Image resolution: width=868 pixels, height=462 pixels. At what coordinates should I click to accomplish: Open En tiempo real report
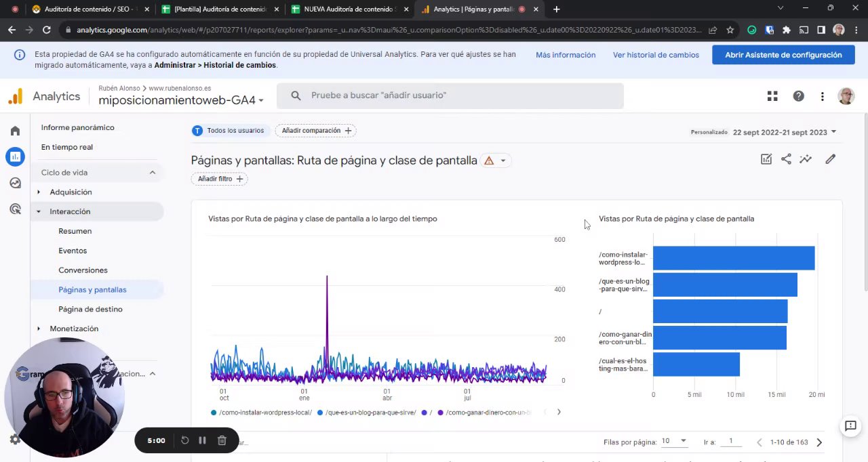(66, 147)
